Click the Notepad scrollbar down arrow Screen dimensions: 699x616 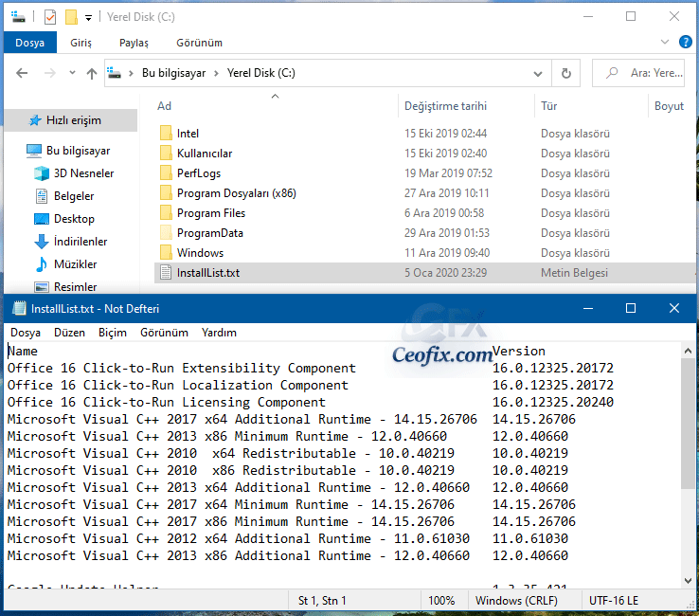[x=688, y=580]
